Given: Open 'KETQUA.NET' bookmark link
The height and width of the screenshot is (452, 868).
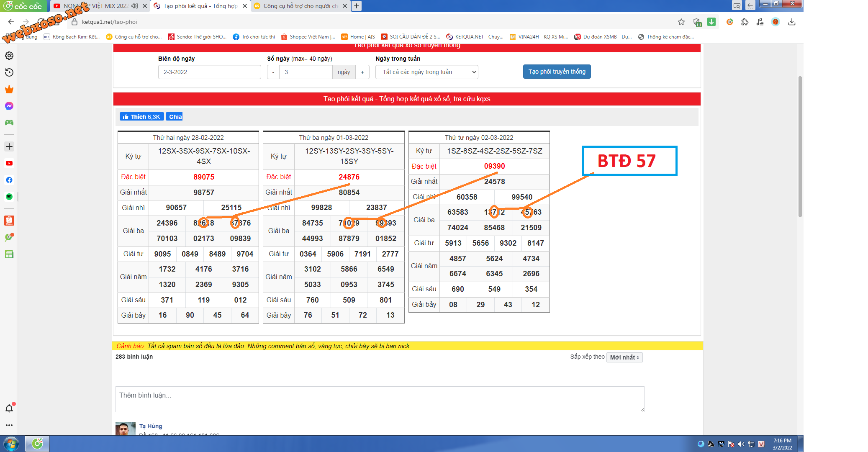Looking at the screenshot, I should 475,37.
